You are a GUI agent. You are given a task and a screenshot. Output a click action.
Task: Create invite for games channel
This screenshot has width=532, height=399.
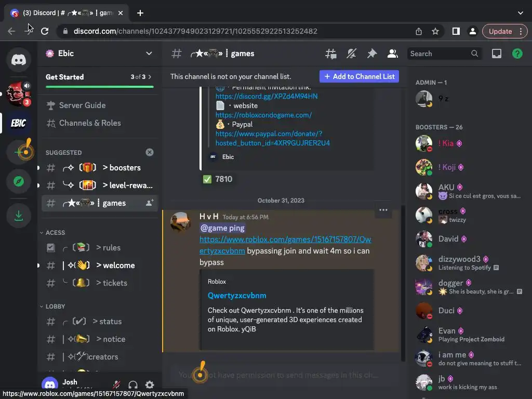tap(150, 203)
